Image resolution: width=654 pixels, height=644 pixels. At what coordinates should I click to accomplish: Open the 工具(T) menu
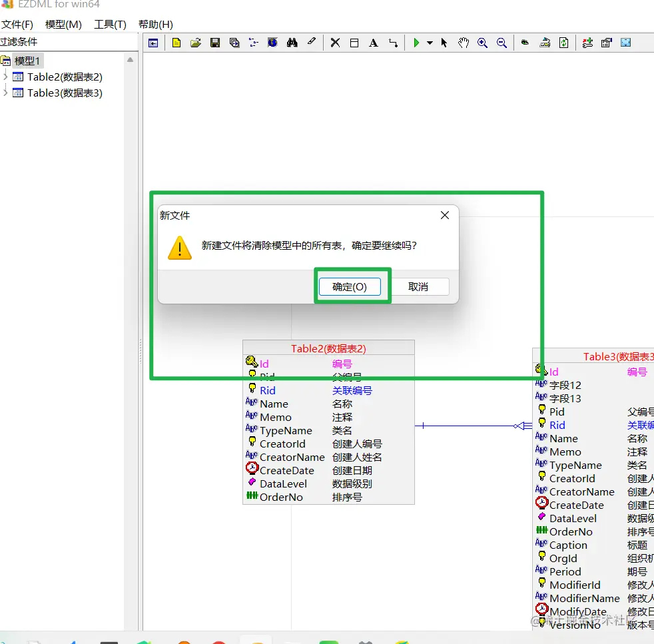110,25
